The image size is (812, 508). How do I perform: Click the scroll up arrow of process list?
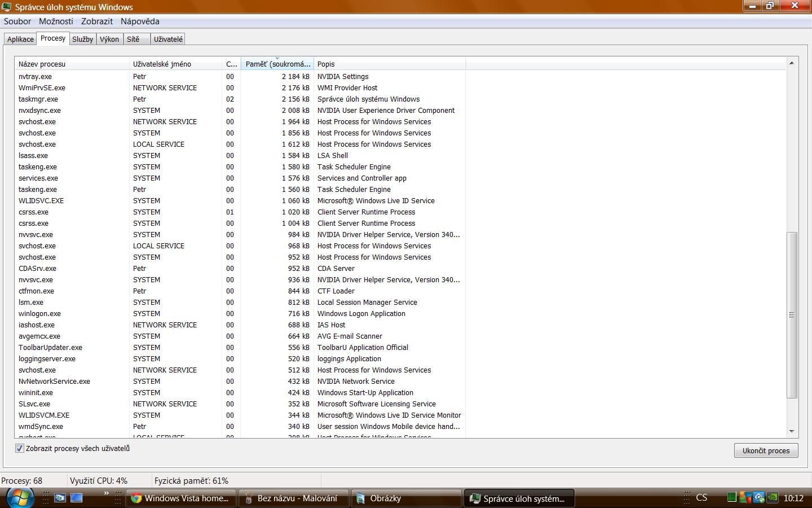792,63
